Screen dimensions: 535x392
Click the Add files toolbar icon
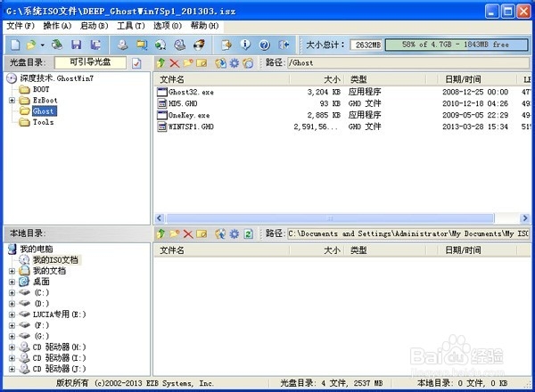click(226, 45)
